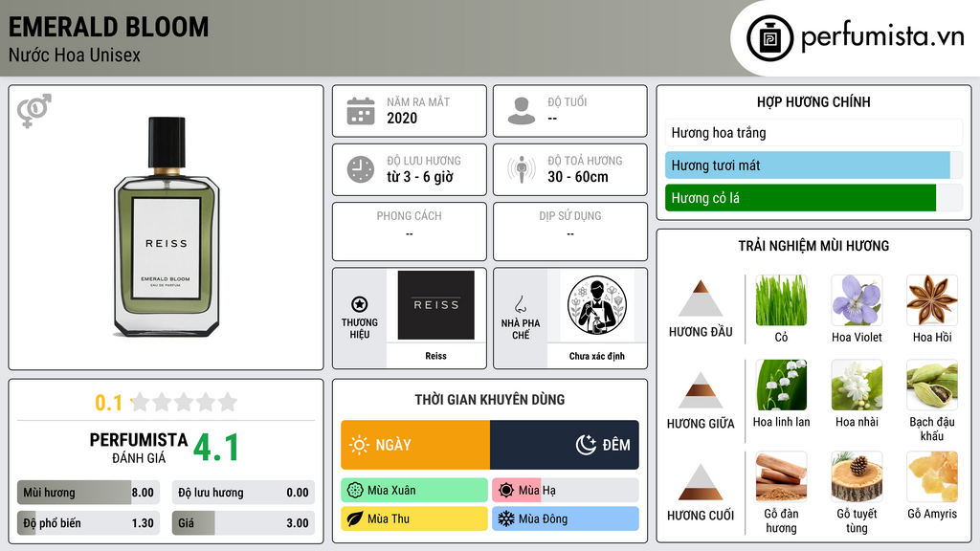Viewport: 980px width, 551px height.
Task: Click the Hương hoa trắng accord bar
Action: coord(813,132)
